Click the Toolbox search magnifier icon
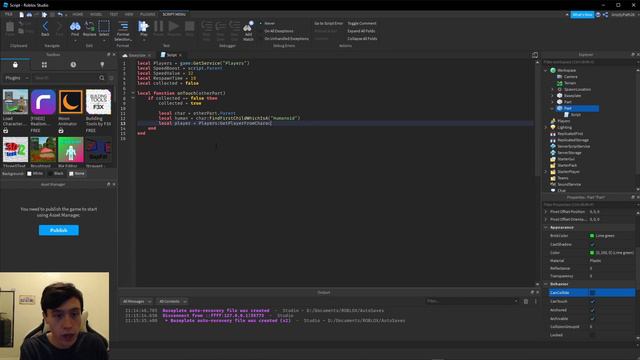640x360 pixels. 102,78
